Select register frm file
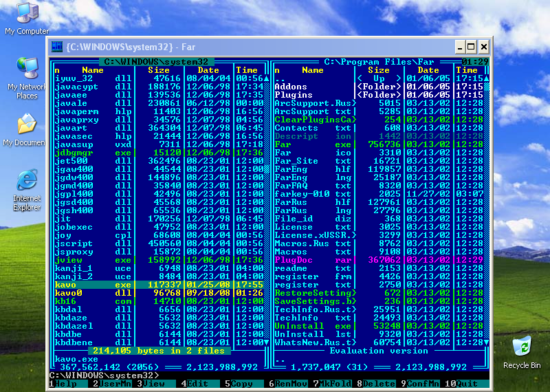The image size is (550, 392). [x=379, y=276]
